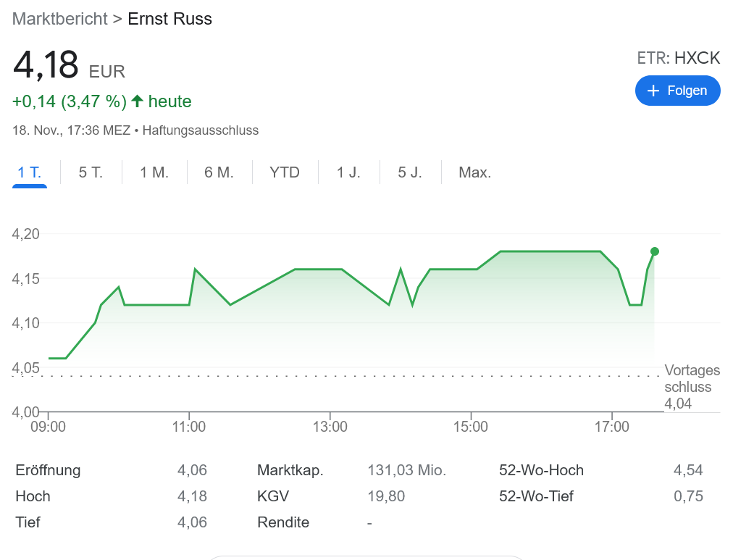Image resolution: width=733 pixels, height=560 pixels.
Task: Reselect the active 1 T. tab
Action: [29, 172]
